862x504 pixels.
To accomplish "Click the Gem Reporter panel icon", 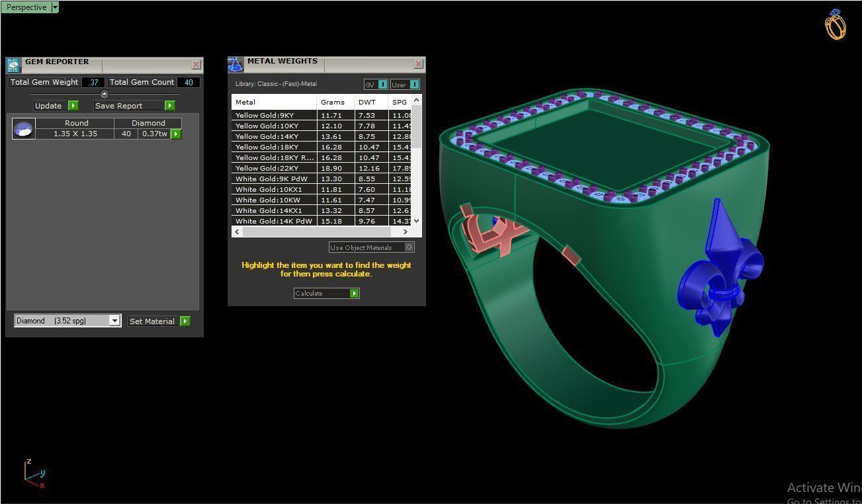I will click(13, 65).
